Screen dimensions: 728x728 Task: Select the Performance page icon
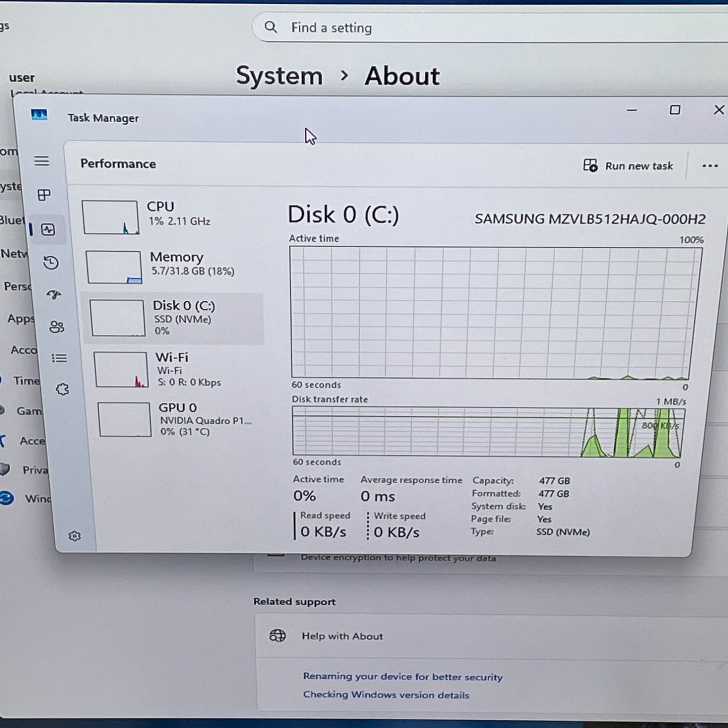click(x=48, y=229)
